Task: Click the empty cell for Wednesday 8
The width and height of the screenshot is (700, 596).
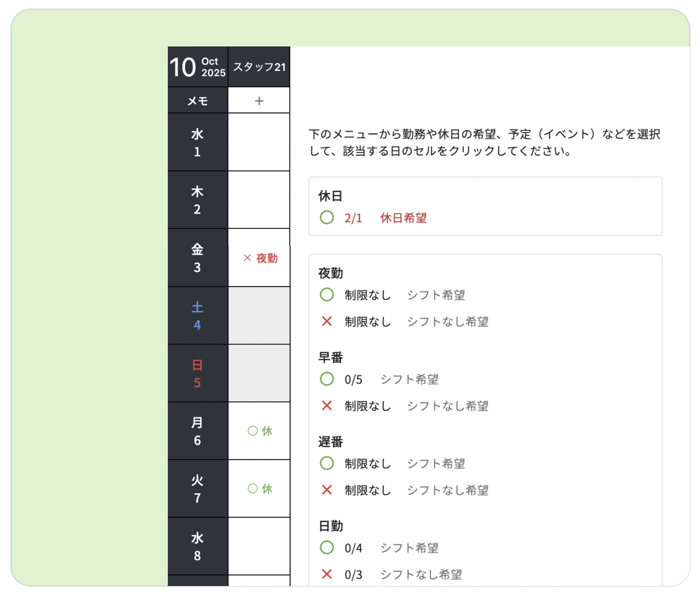Action: (259, 546)
